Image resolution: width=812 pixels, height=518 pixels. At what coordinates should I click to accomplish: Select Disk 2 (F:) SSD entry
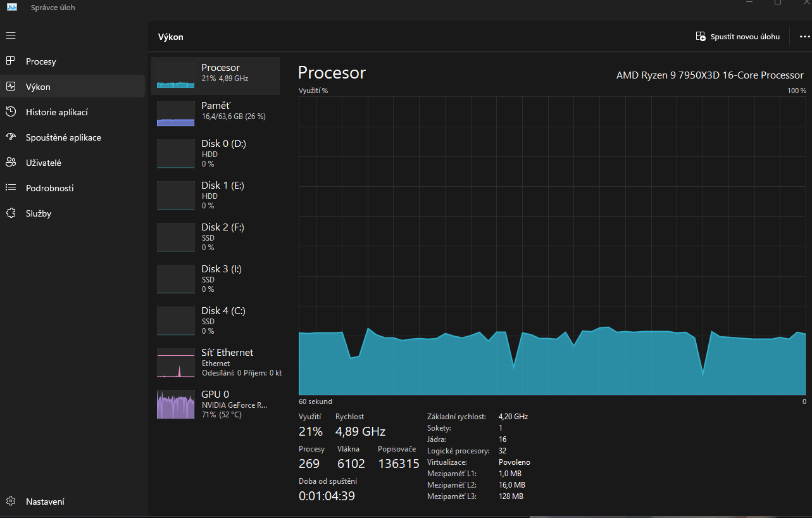(x=215, y=237)
